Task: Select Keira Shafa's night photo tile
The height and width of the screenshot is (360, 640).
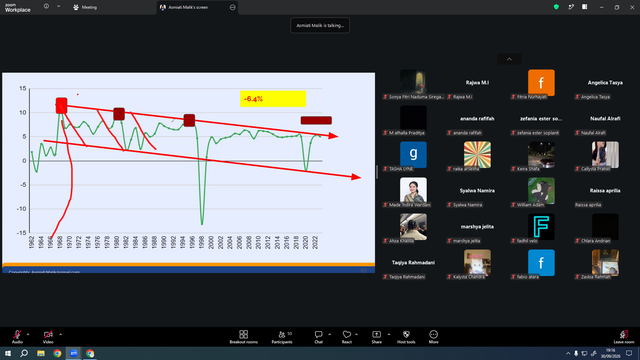Action: 541,155
